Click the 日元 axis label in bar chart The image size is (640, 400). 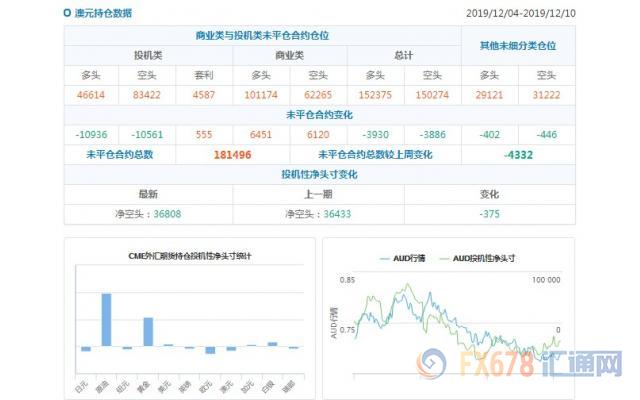coord(82,386)
